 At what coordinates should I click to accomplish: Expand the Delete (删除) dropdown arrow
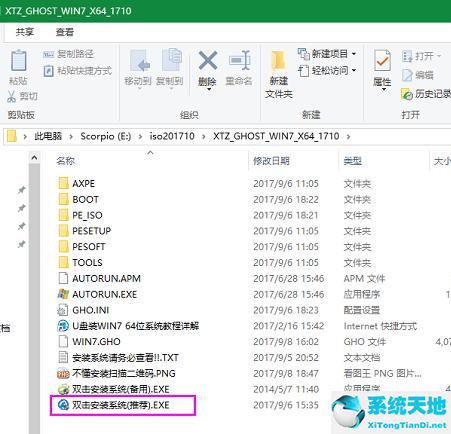(209, 90)
